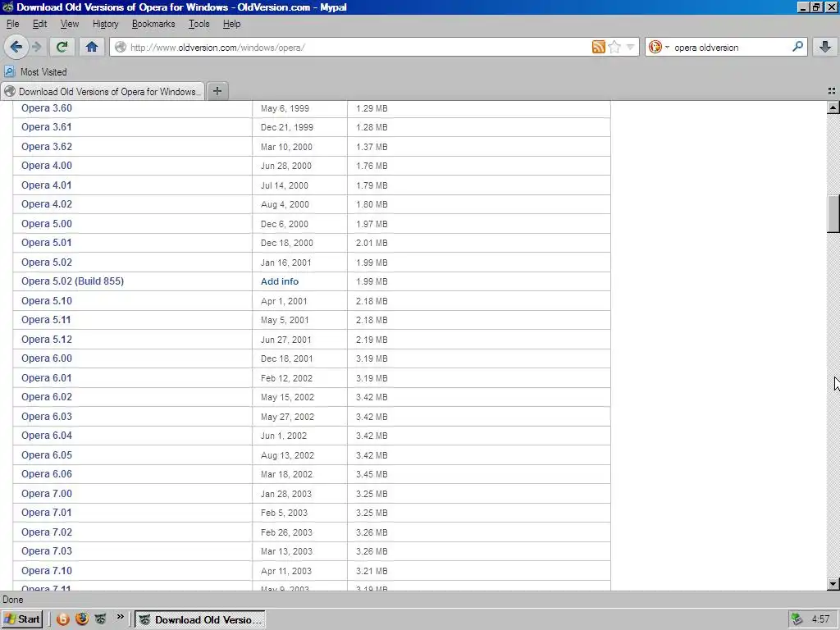Open the Opera 3.62 link
Image resolution: width=840 pixels, height=630 pixels.
47,146
